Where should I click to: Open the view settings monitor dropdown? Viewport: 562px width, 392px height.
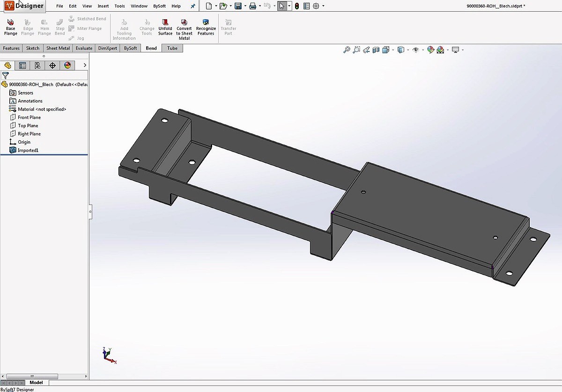coord(463,50)
